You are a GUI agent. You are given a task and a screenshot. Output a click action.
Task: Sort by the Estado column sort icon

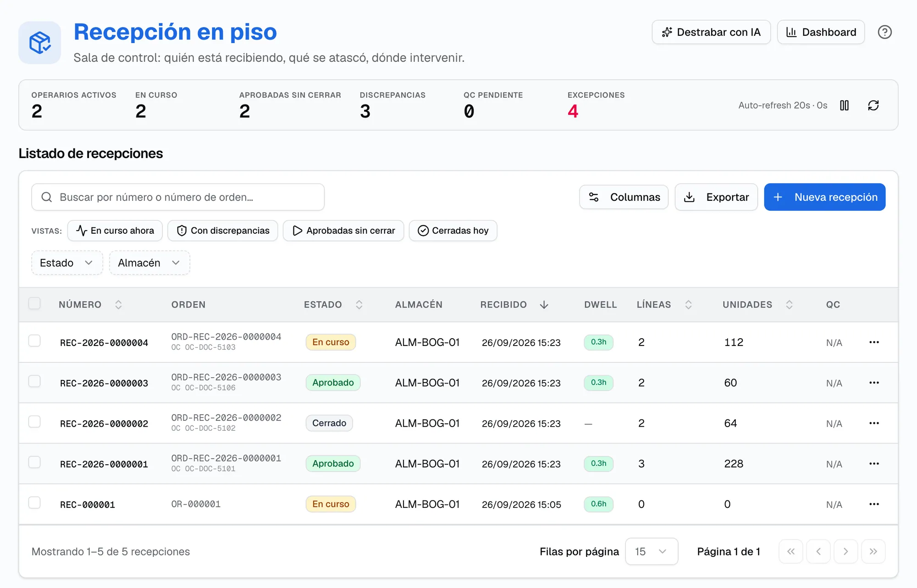point(359,305)
